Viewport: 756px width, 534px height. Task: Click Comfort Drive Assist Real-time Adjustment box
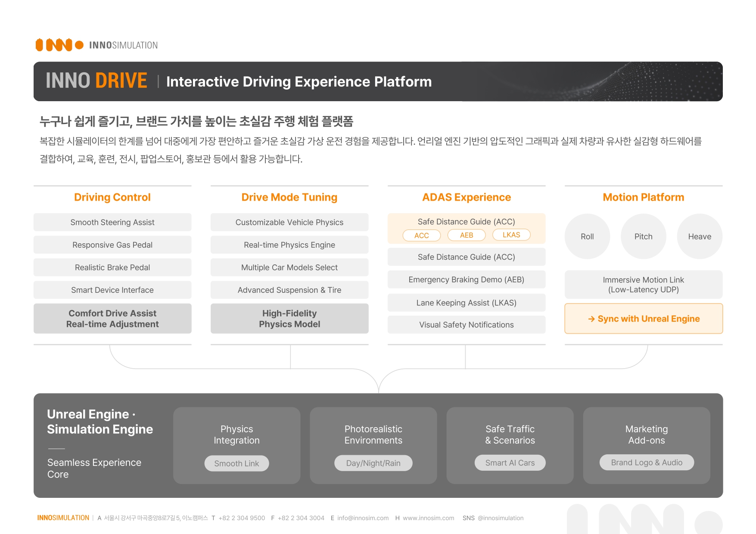point(112,319)
